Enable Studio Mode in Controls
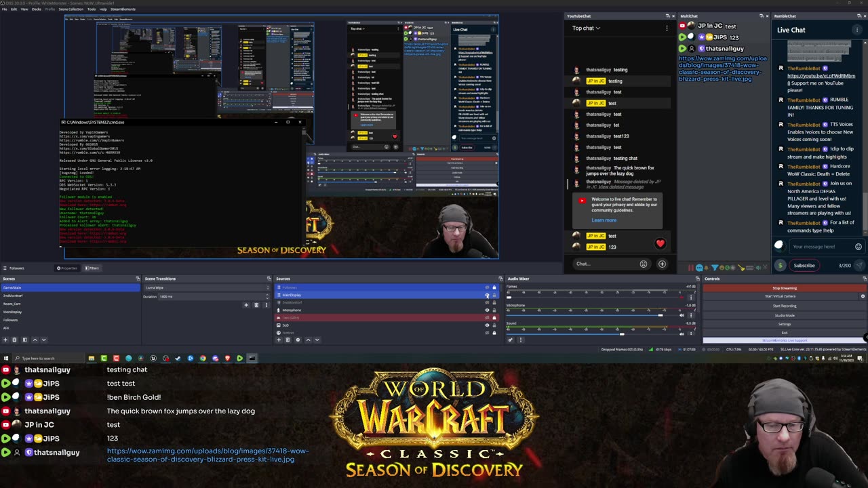The height and width of the screenshot is (488, 868). point(785,315)
